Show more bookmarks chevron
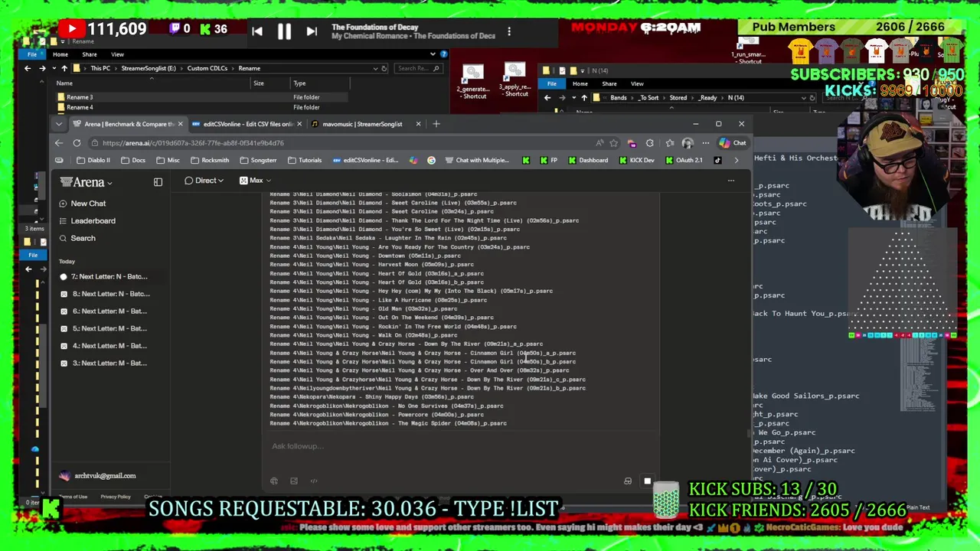Screen dimensions: 980x551 [x=737, y=161]
